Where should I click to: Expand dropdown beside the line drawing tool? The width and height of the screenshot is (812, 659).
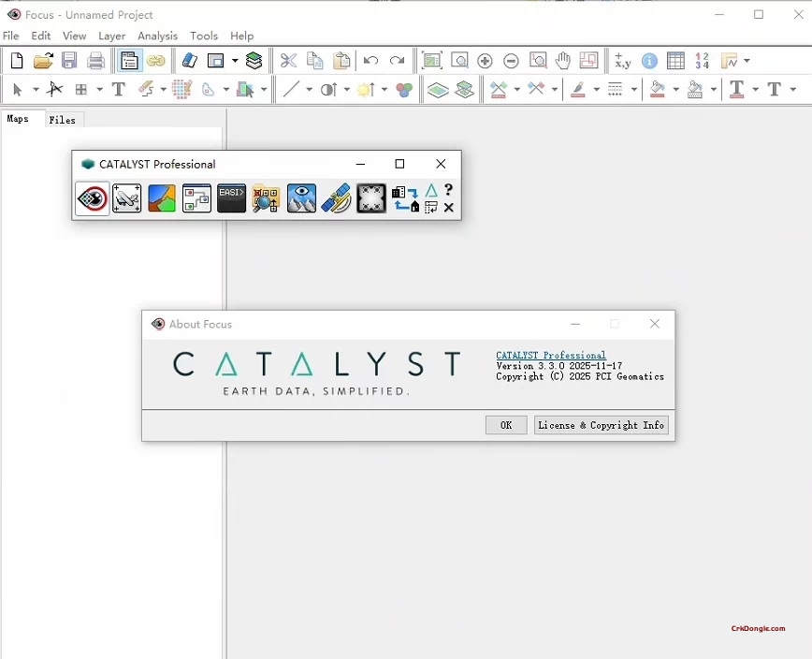pos(309,90)
